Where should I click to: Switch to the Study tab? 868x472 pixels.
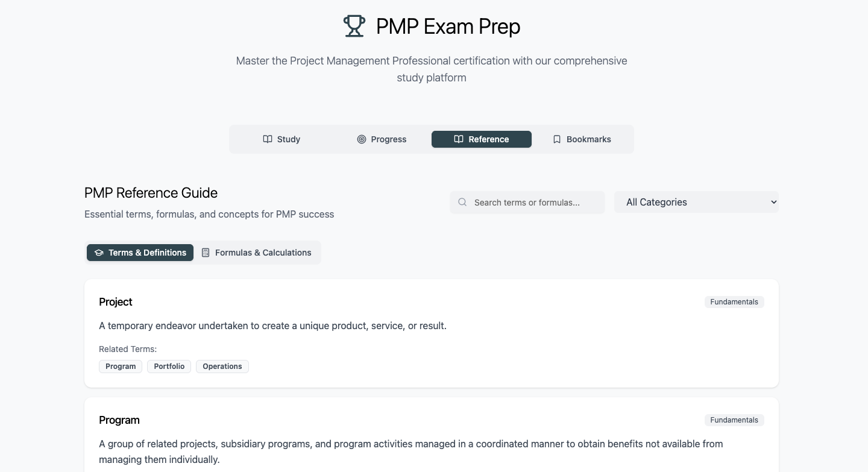(x=281, y=139)
